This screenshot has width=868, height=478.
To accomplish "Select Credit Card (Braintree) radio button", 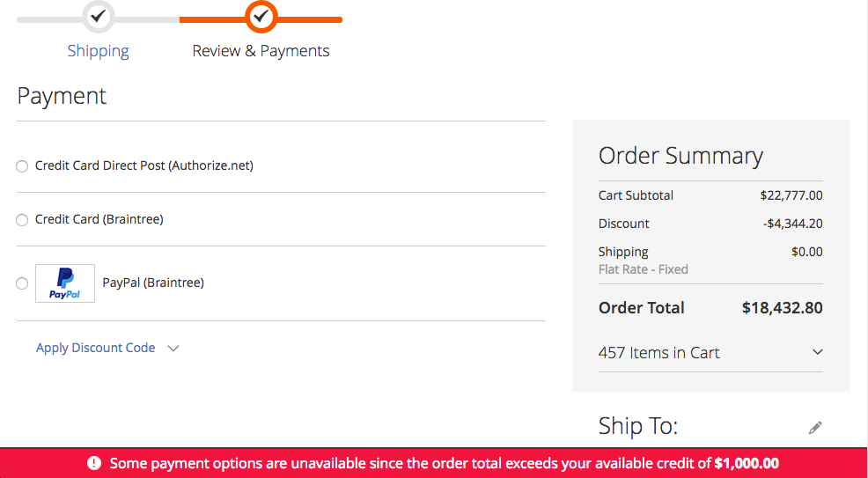I will coord(22,220).
